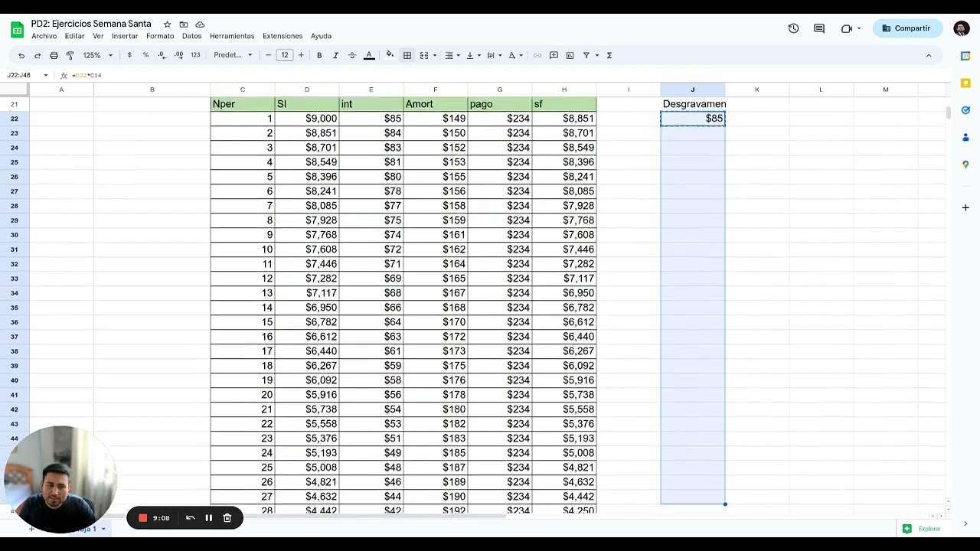This screenshot has height=551, width=980.
Task: Open the Formato menu
Action: pyautogui.click(x=160, y=36)
